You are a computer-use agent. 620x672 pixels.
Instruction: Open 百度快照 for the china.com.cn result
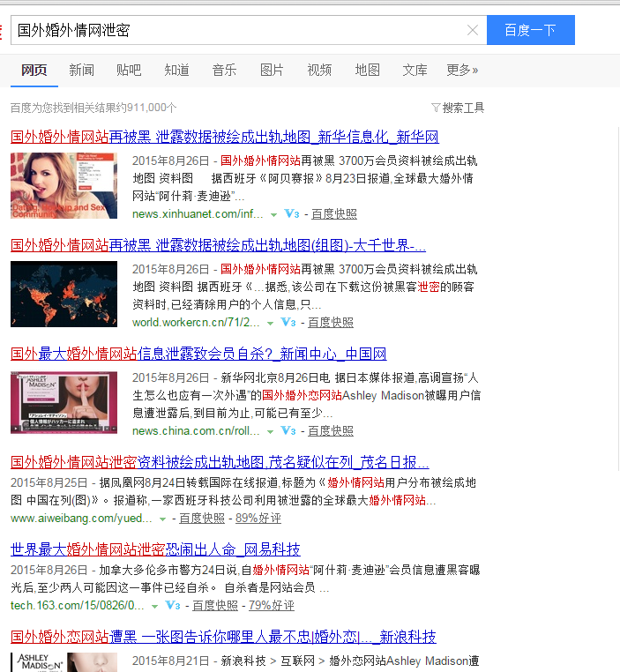[331, 430]
